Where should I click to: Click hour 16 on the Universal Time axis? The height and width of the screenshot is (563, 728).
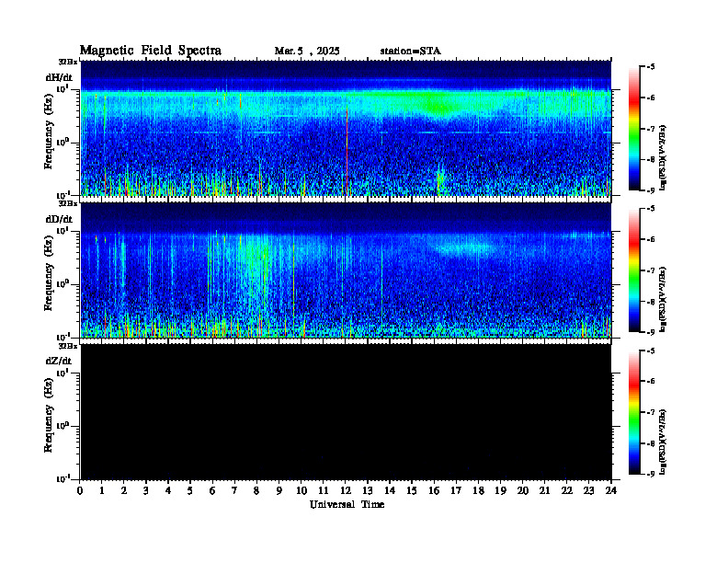pyautogui.click(x=434, y=491)
